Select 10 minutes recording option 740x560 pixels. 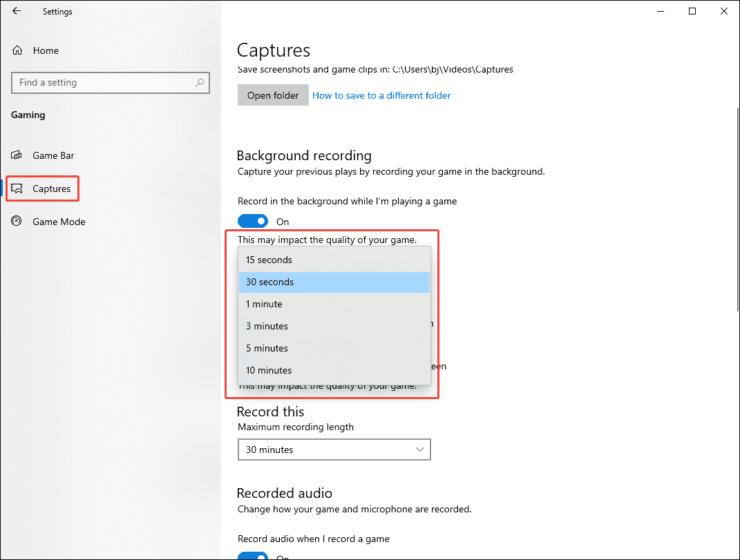click(x=334, y=370)
